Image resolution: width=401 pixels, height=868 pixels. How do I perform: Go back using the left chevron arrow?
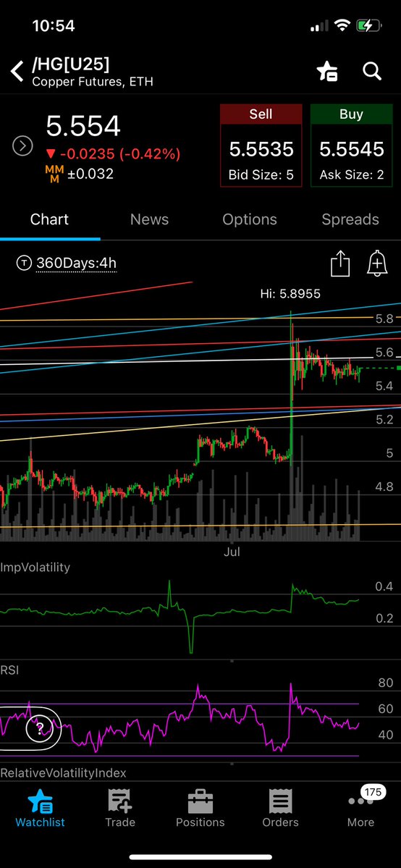[x=17, y=71]
